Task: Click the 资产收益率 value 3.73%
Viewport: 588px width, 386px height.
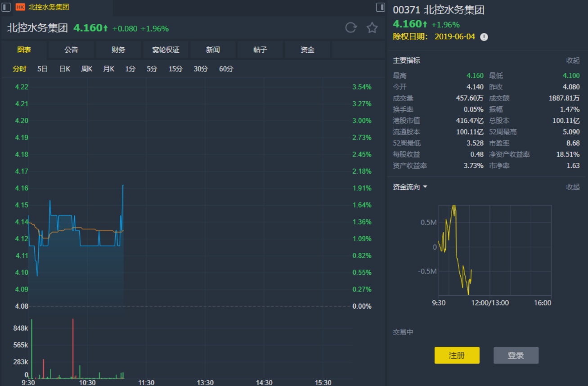Action: [474, 166]
